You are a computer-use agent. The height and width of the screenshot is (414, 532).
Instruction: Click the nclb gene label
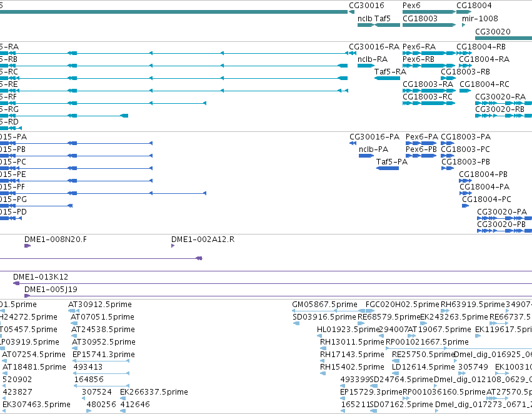coord(364,19)
